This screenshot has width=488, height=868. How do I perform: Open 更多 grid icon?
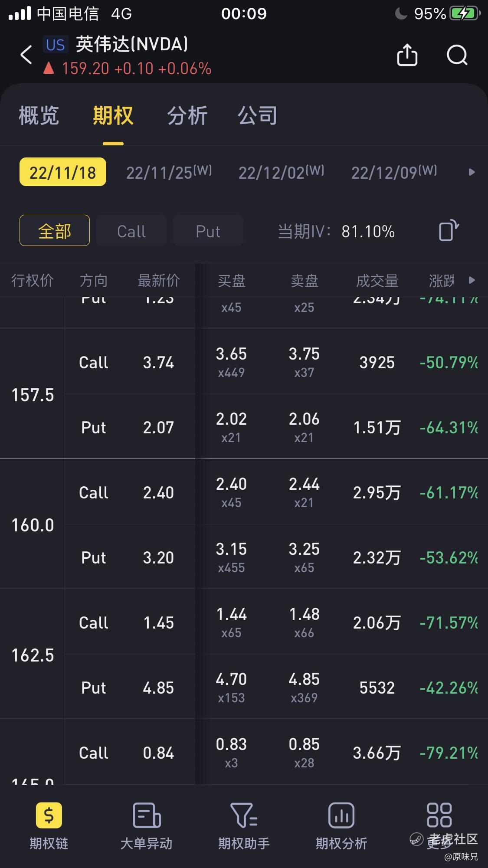click(x=439, y=816)
